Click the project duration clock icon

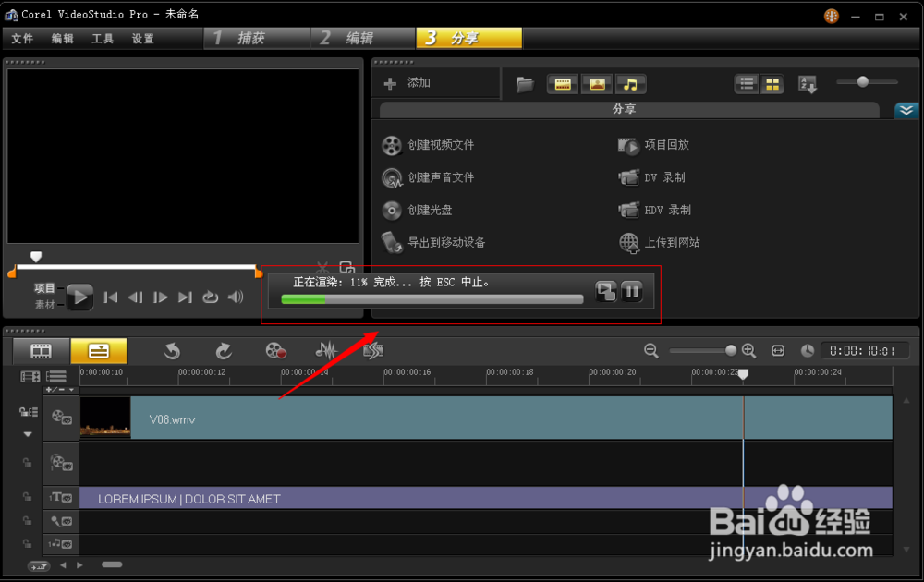pyautogui.click(x=808, y=351)
